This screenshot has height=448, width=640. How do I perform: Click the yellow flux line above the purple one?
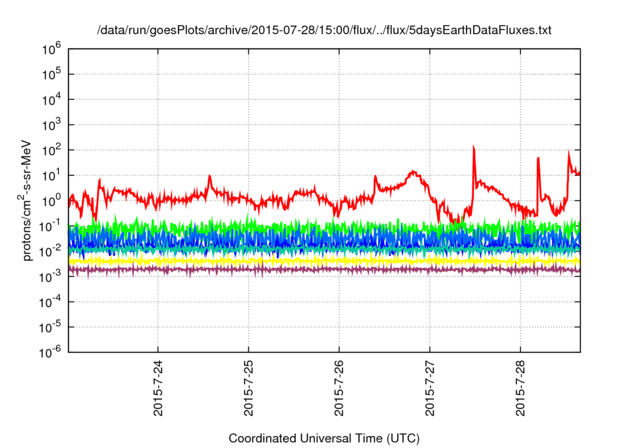click(x=324, y=261)
